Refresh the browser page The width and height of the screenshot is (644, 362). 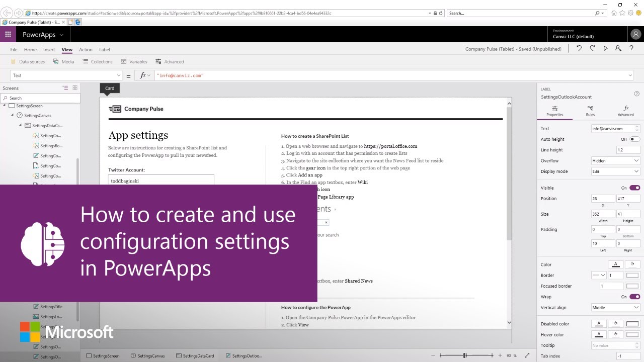point(441,13)
